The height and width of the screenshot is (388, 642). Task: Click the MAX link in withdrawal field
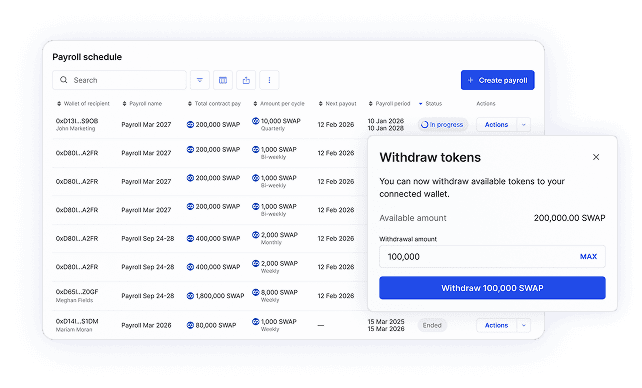pyautogui.click(x=588, y=257)
